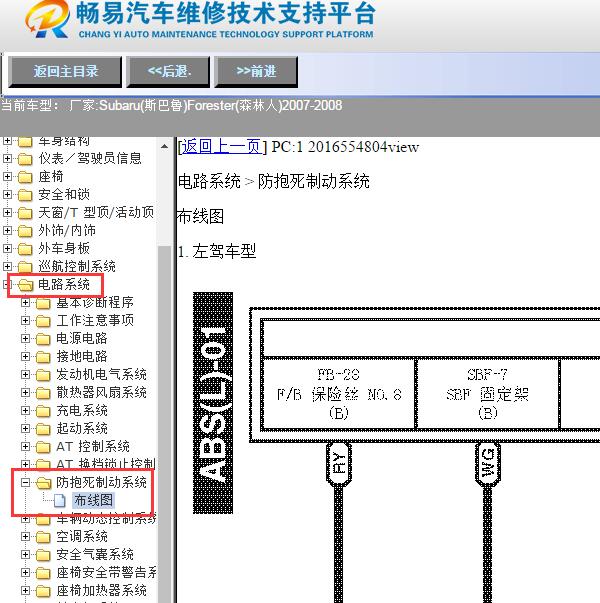The width and height of the screenshot is (600, 603).
Task: Click the 安全和锁 folder icon
Action: pos(25,195)
